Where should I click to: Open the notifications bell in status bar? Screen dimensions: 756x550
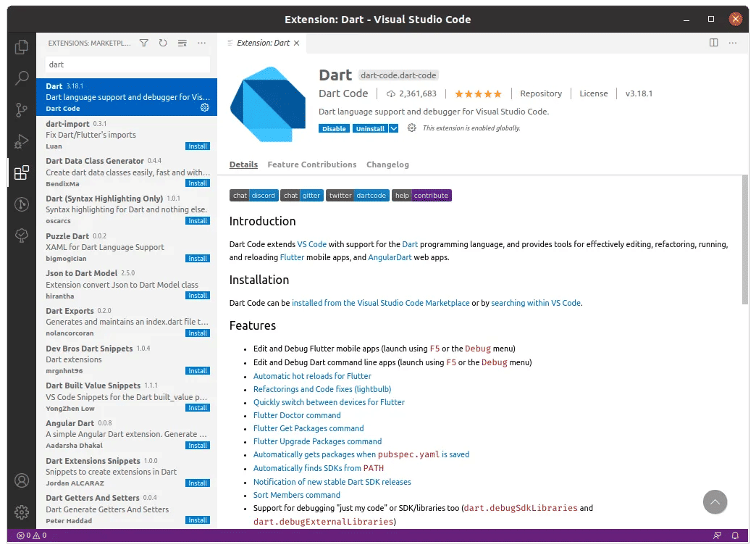pos(735,536)
